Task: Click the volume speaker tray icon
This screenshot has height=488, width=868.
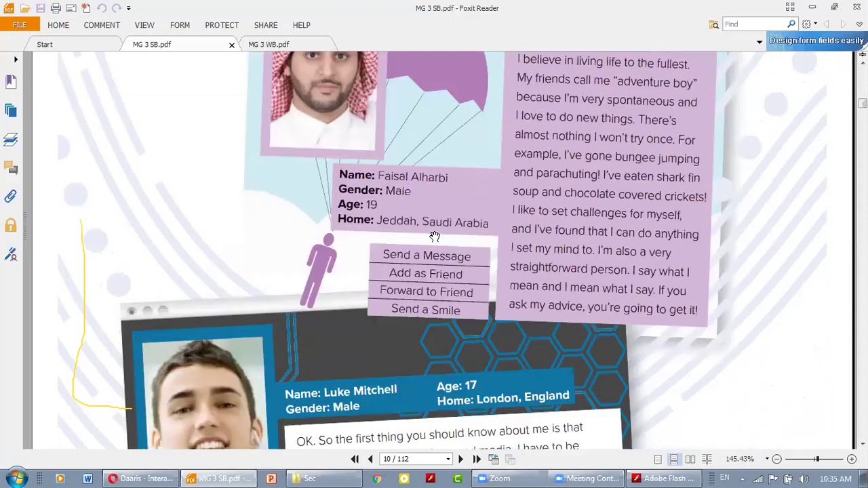Action: tap(804, 479)
